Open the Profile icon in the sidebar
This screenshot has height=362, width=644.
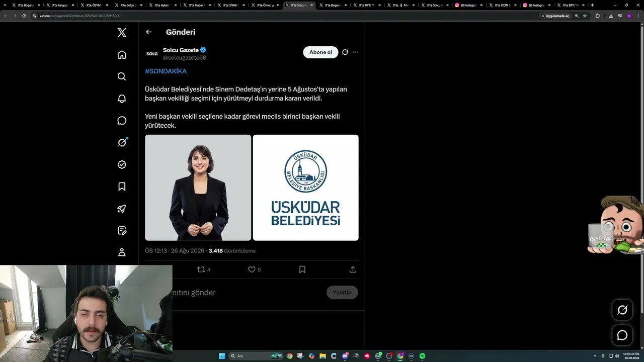click(122, 252)
